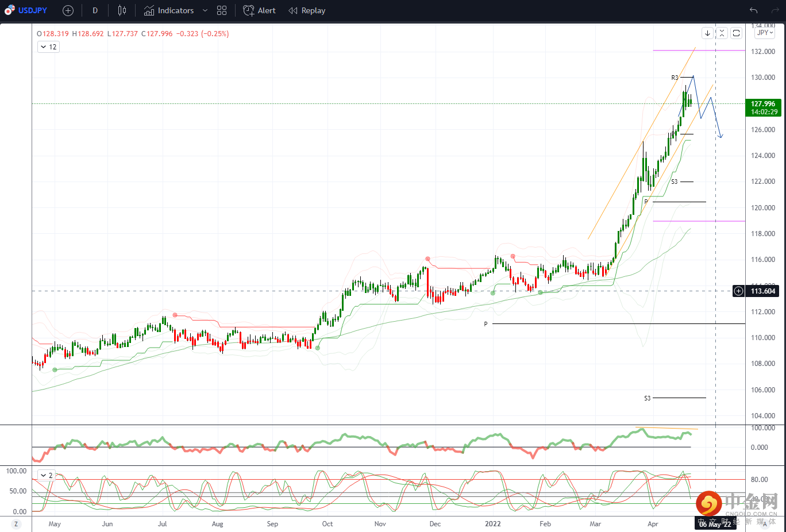This screenshot has width=786, height=532.
Task: Redo the chart action
Action: (775, 10)
